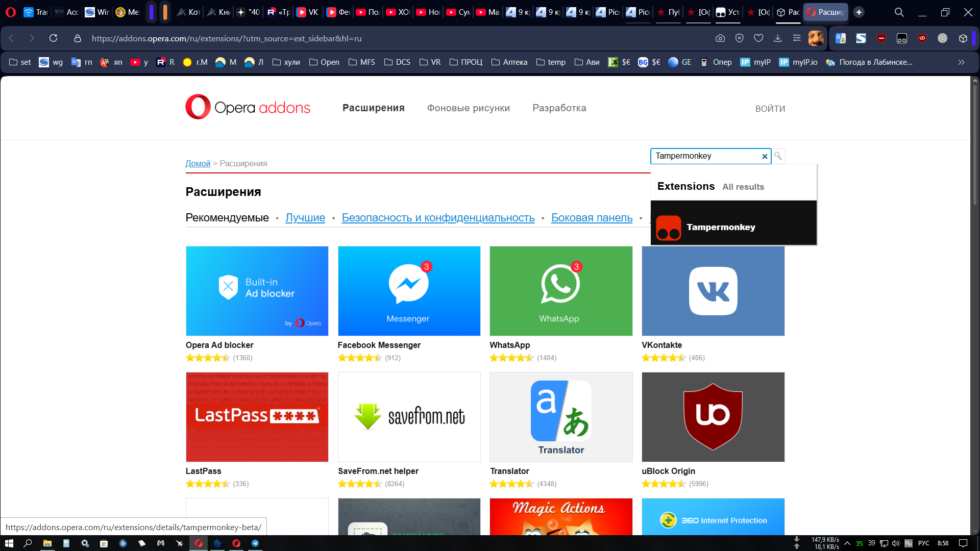Viewport: 980px width, 551px height.
Task: Open the extensions cube icon
Action: (963, 38)
